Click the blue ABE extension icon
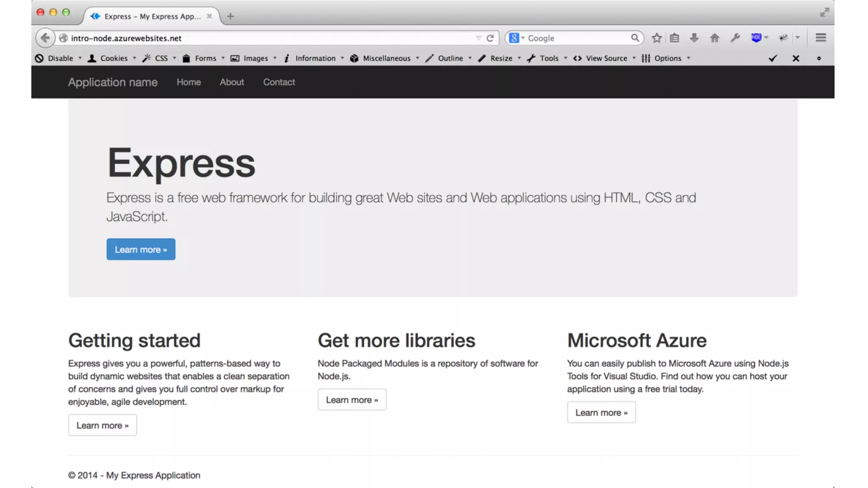868x488 pixels. tap(756, 38)
